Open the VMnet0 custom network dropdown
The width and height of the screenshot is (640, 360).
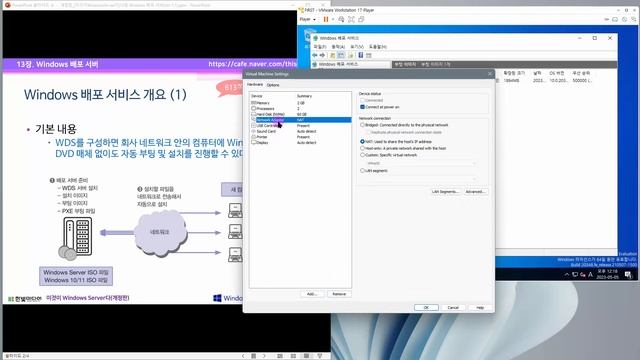coord(421,163)
